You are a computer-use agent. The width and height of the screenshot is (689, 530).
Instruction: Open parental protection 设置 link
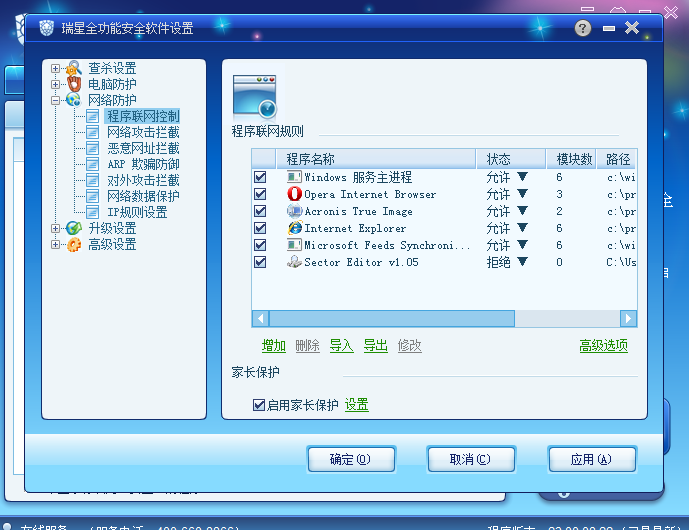(356, 405)
